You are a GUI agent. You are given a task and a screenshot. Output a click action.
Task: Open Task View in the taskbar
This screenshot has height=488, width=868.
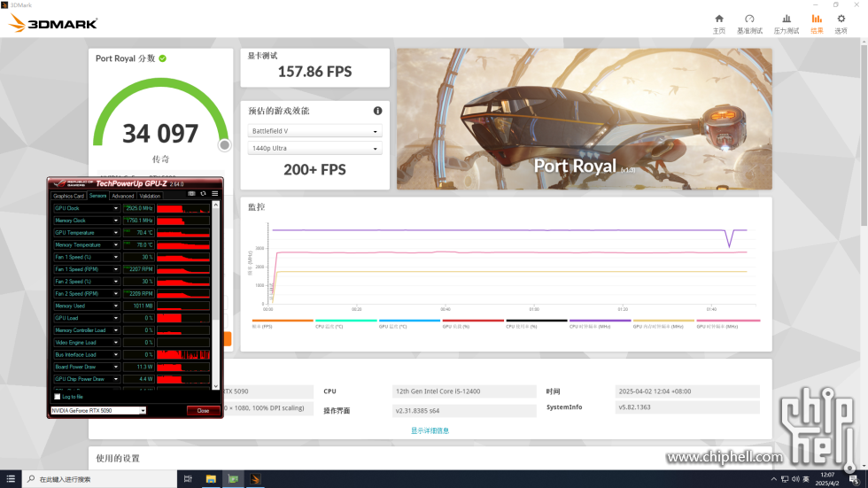(188, 478)
